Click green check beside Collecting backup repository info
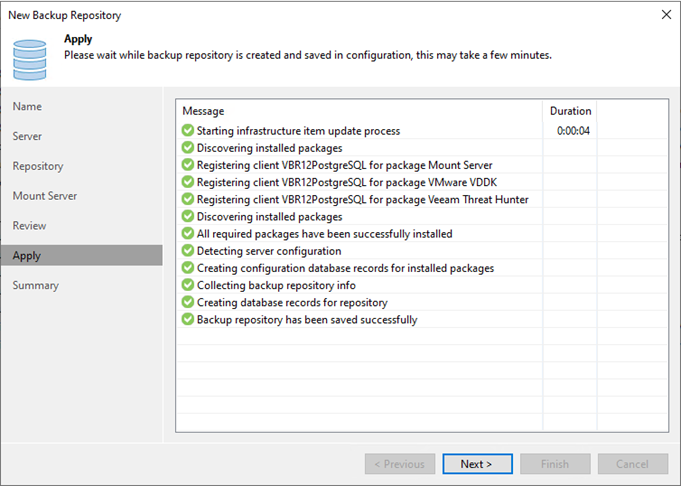Viewport: 681px width, 486px height. 188,285
